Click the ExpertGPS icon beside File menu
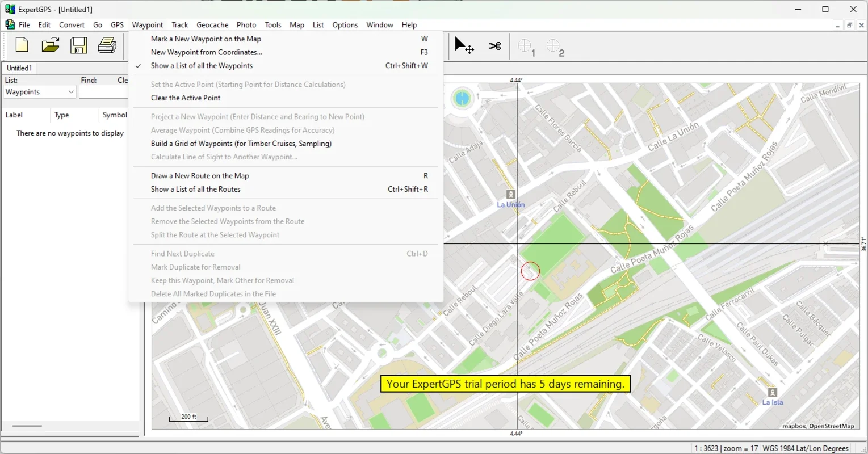The width and height of the screenshot is (868, 454). 10,24
